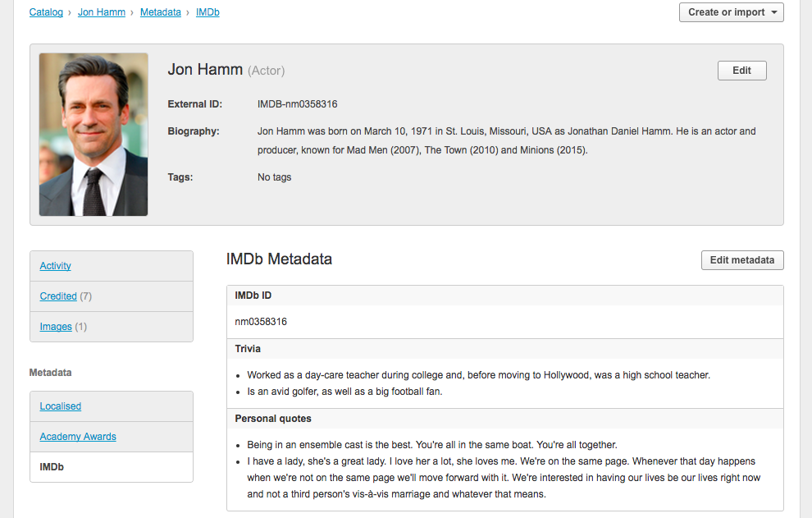The height and width of the screenshot is (518, 812).
Task: Click the Personal quotes section header
Action: [505, 419]
